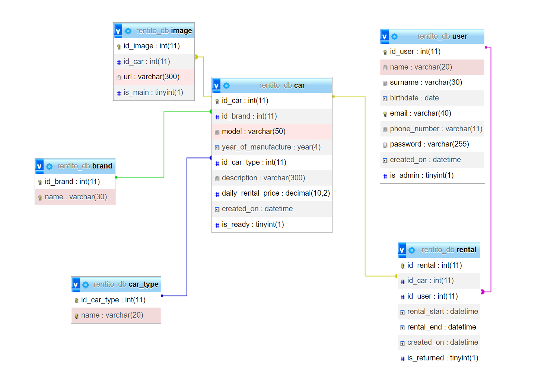560x392 pixels.
Task: Click the text icon beside password
Action: [x=385, y=145]
